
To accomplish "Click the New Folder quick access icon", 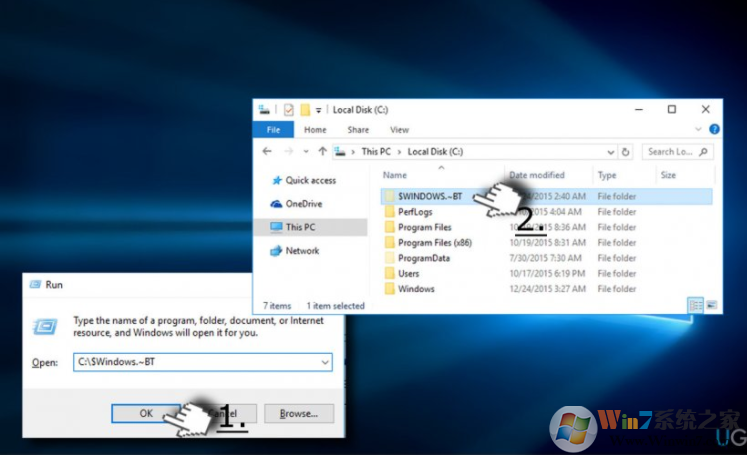I will click(x=305, y=109).
